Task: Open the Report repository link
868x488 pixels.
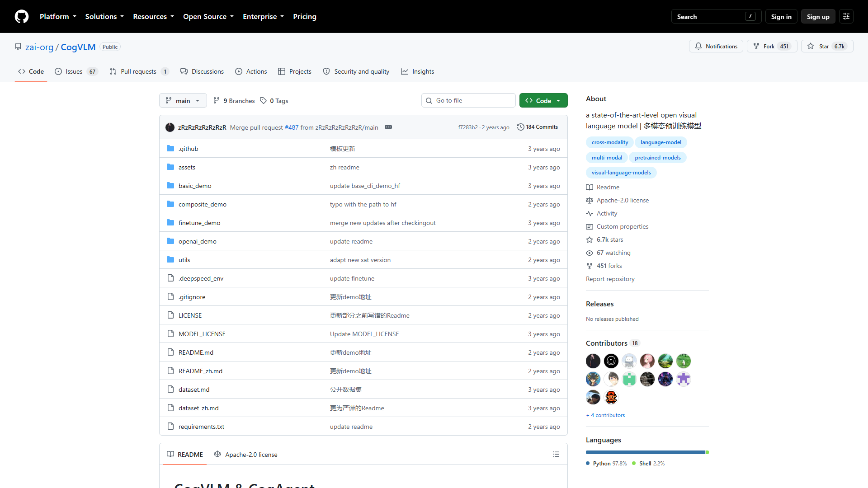Action: coord(610,279)
